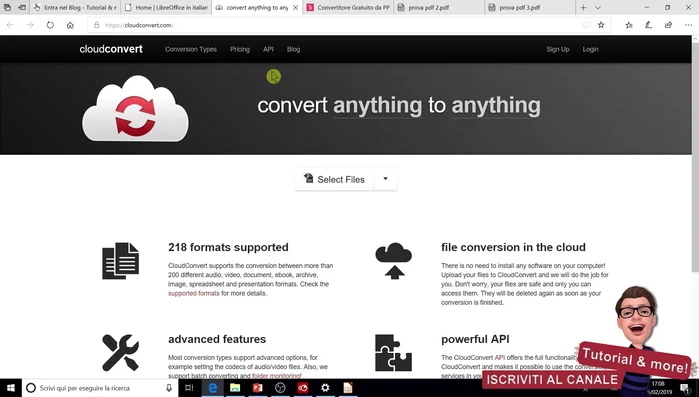The height and width of the screenshot is (397, 699).
Task: Click the cloudconvert logo text in header
Action: click(x=111, y=49)
